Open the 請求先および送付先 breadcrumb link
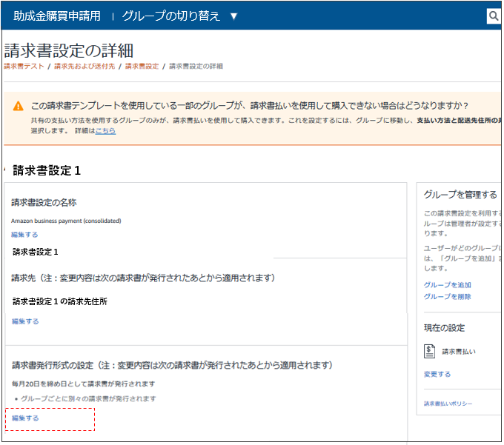This screenshot has width=504, height=445. [x=84, y=66]
